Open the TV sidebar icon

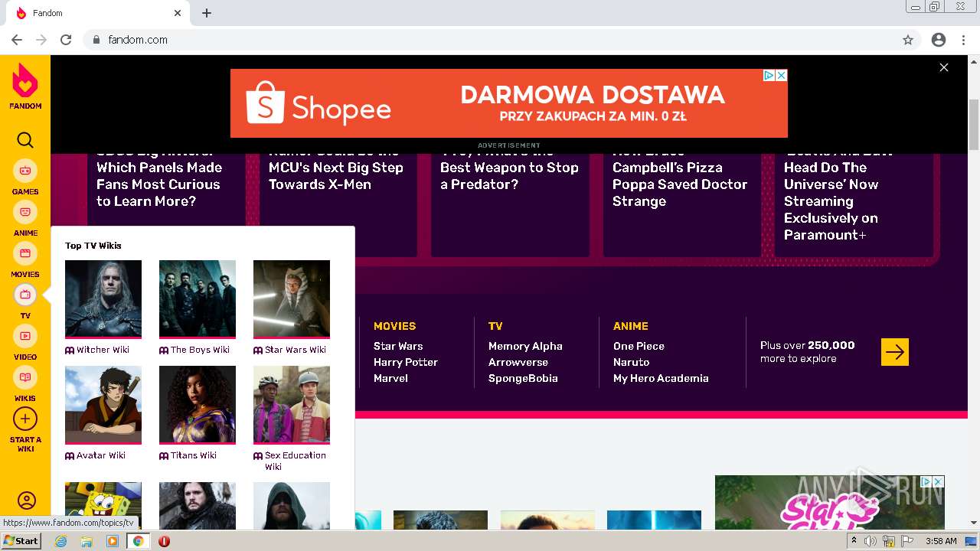pos(25,295)
